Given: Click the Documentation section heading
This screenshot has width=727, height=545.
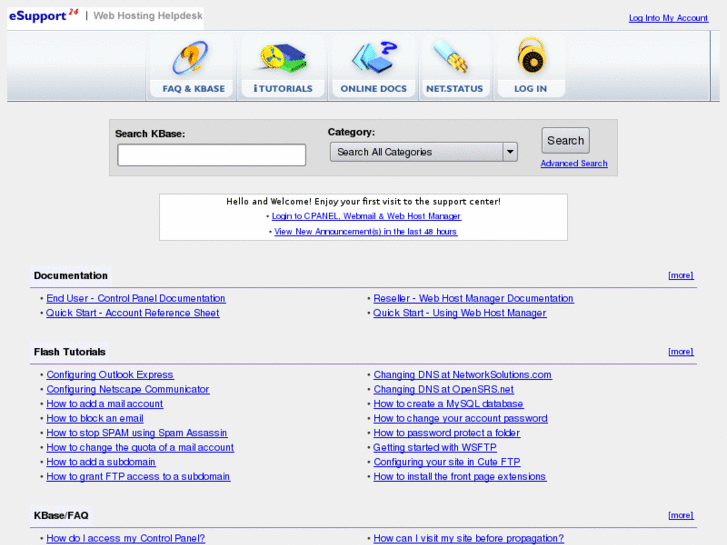Looking at the screenshot, I should (x=70, y=276).
